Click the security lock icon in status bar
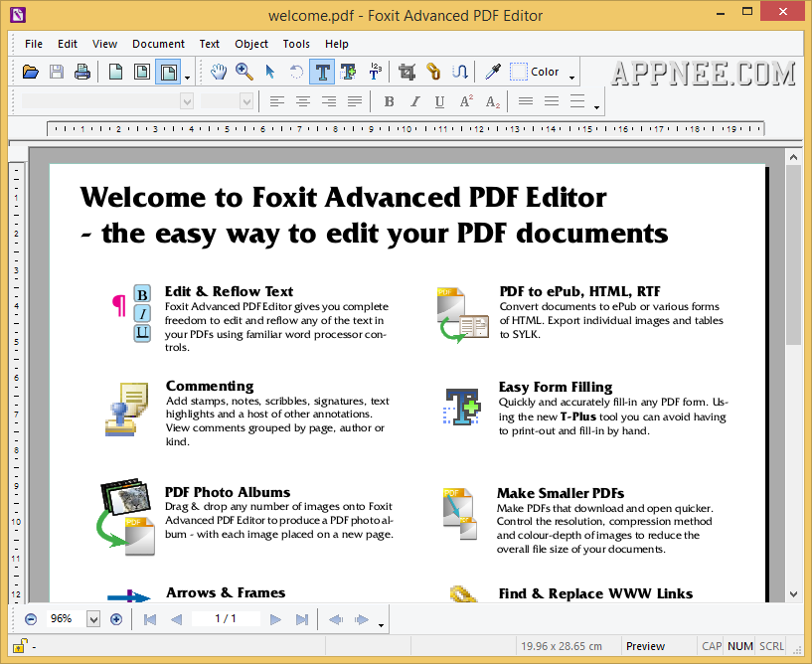812x664 pixels. point(19,646)
